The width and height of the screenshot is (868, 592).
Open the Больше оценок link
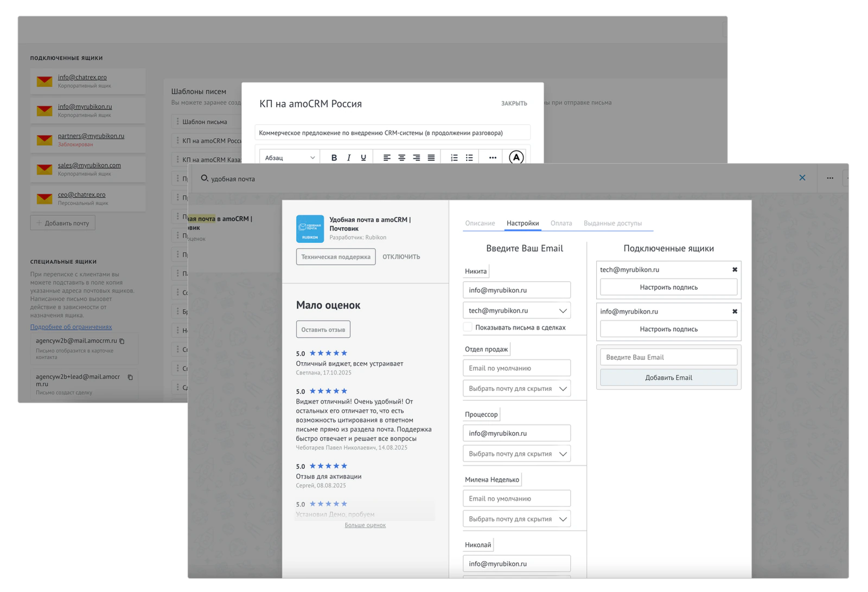[365, 525]
